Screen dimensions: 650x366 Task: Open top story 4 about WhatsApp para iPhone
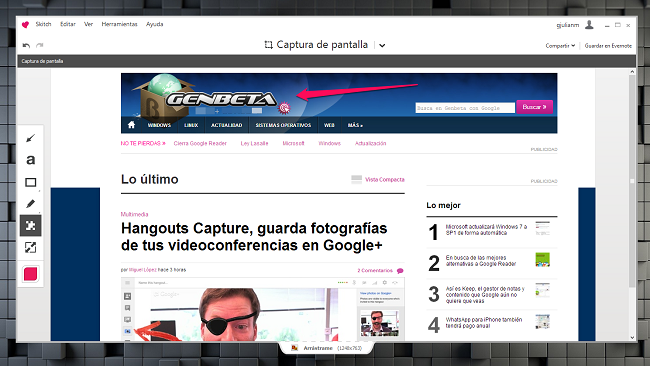point(484,323)
